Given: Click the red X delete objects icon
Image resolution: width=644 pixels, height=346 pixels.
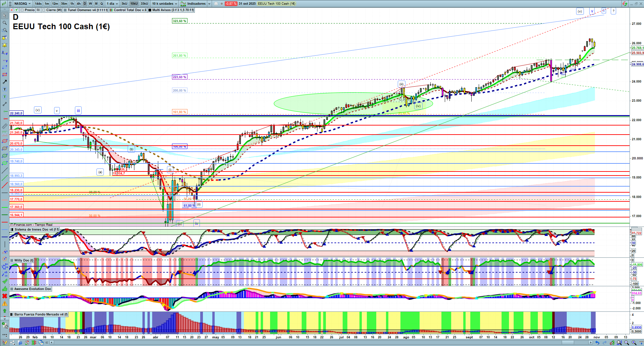Looking at the screenshot, I should pos(5,296).
